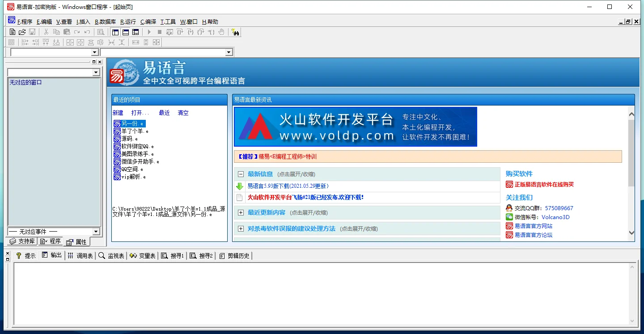Click the Undo icon in the toolbar
644x334 pixels.
[x=88, y=32]
